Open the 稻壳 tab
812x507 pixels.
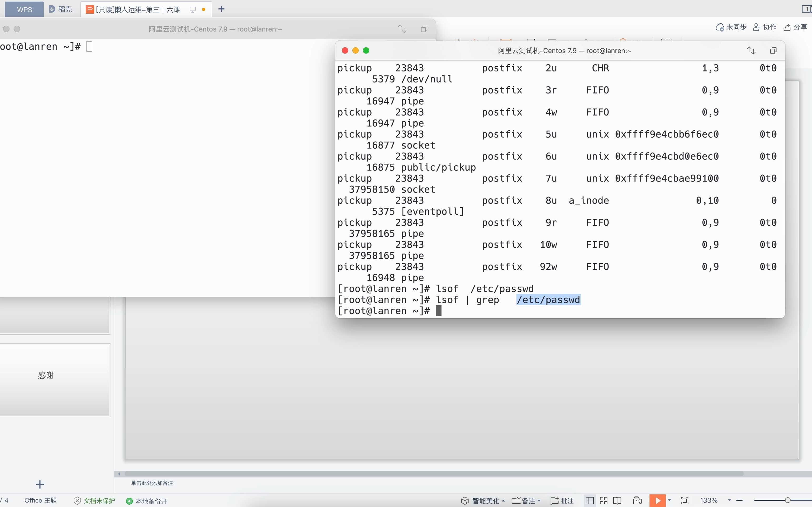point(61,9)
